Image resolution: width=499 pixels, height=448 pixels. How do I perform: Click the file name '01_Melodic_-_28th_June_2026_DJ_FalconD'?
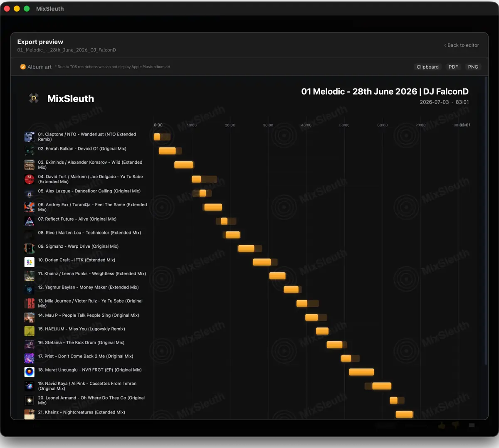[67, 50]
